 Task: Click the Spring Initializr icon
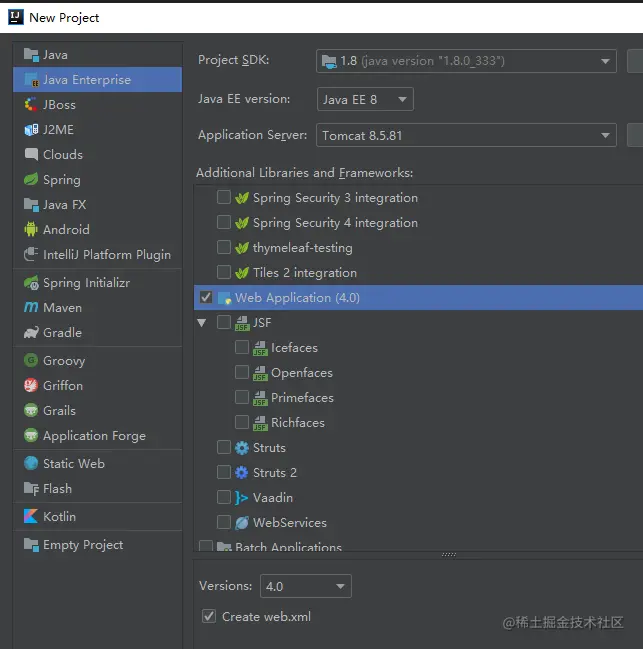31,283
